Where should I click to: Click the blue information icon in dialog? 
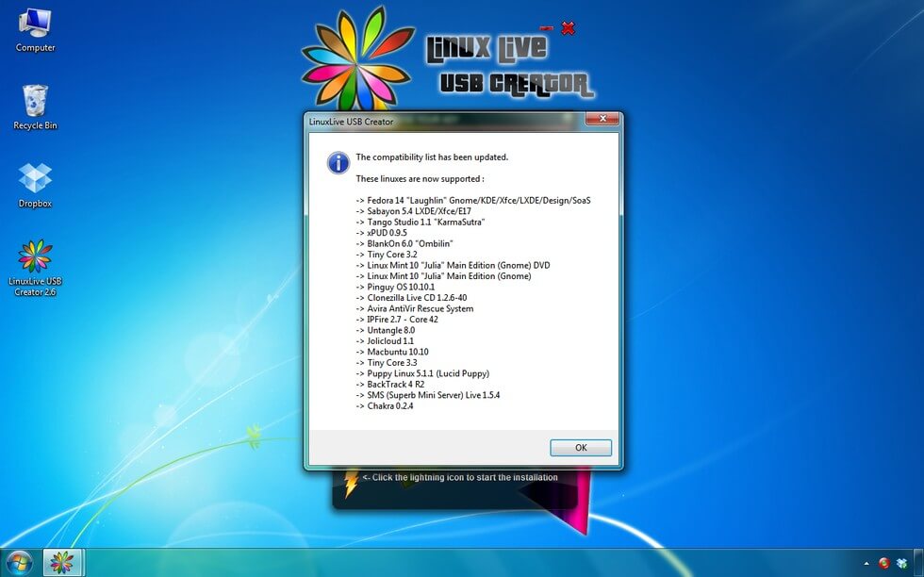point(338,163)
